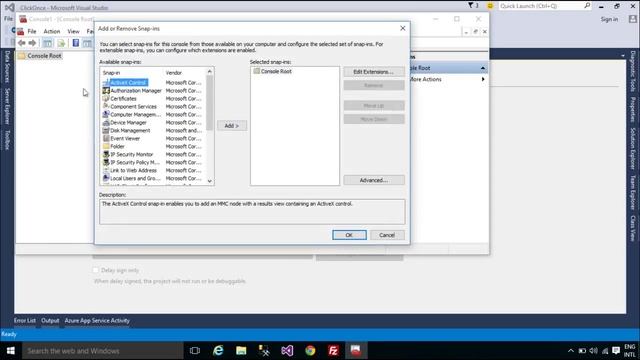Click MMC Forward arrow toolbar icon
Image resolution: width=640 pixels, height=360 pixels.
pyautogui.click(x=32, y=43)
